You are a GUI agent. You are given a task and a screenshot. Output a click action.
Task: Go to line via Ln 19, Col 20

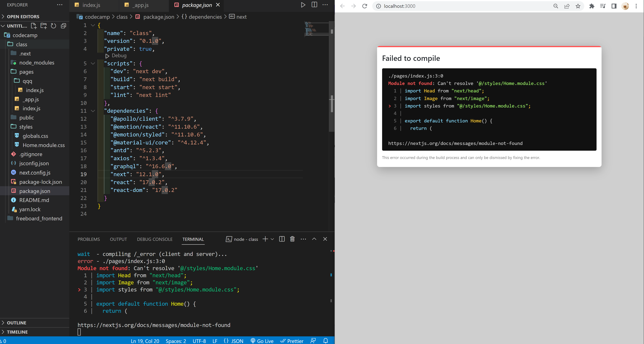click(x=145, y=341)
